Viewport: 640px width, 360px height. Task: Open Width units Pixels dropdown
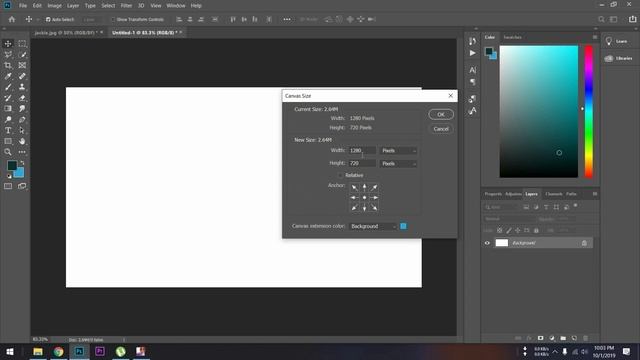coord(398,151)
